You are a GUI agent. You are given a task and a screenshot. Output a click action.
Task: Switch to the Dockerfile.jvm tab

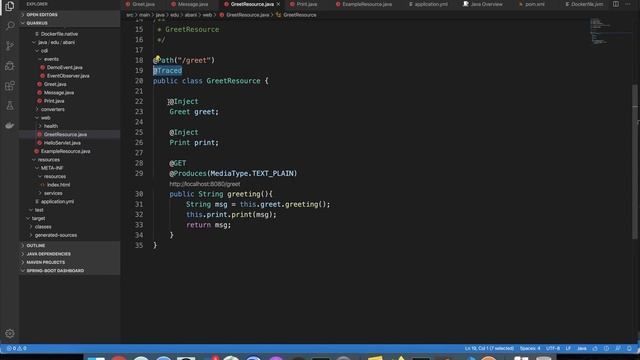click(586, 4)
